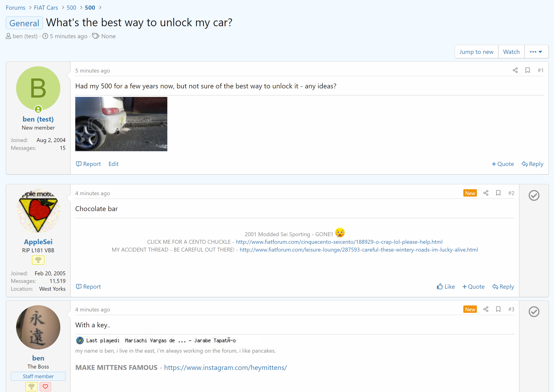Screen dimensions: 554x392
Task: Click share icon on post #2
Action: pyautogui.click(x=486, y=193)
